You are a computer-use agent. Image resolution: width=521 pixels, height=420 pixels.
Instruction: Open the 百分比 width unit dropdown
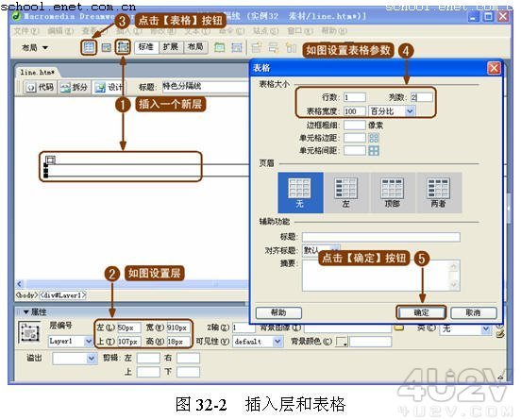pos(392,111)
